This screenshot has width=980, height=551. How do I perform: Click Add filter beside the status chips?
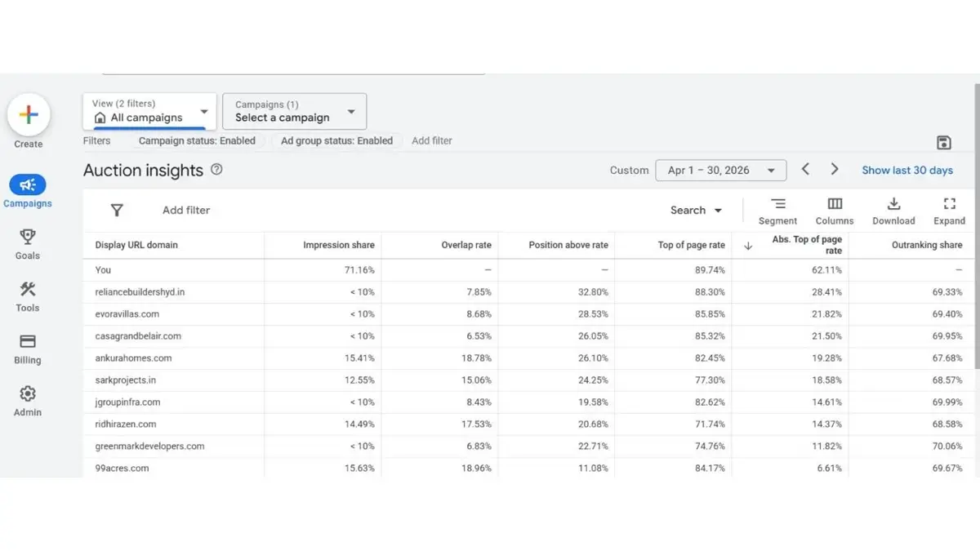432,140
